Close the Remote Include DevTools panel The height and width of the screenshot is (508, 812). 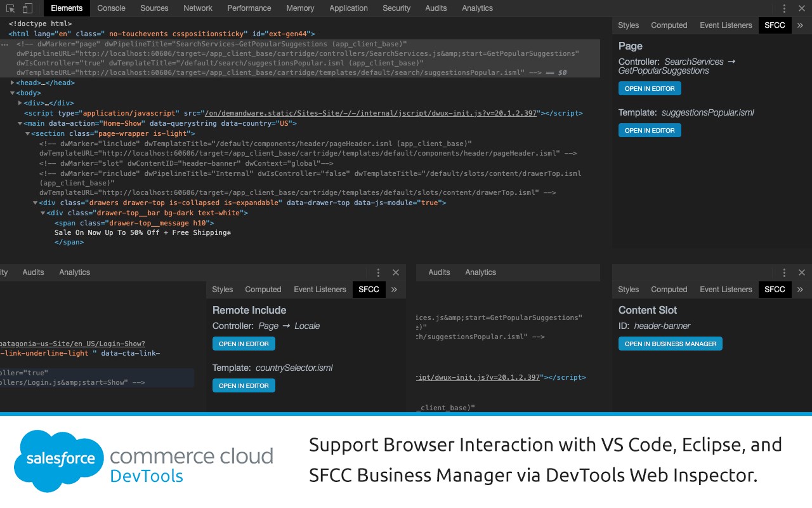396,272
